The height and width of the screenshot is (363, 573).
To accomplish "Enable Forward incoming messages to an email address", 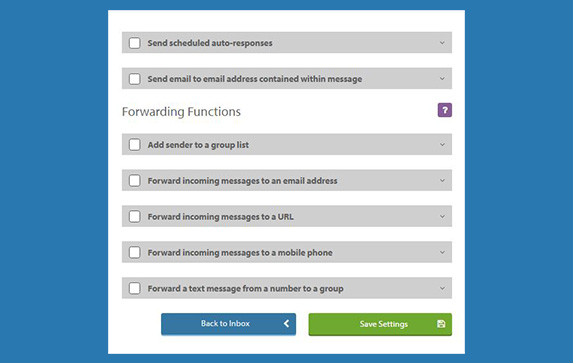I will pos(134,180).
